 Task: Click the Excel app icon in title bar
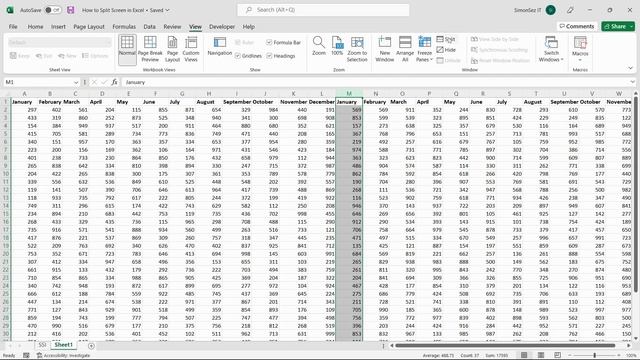pyautogui.click(x=10, y=10)
